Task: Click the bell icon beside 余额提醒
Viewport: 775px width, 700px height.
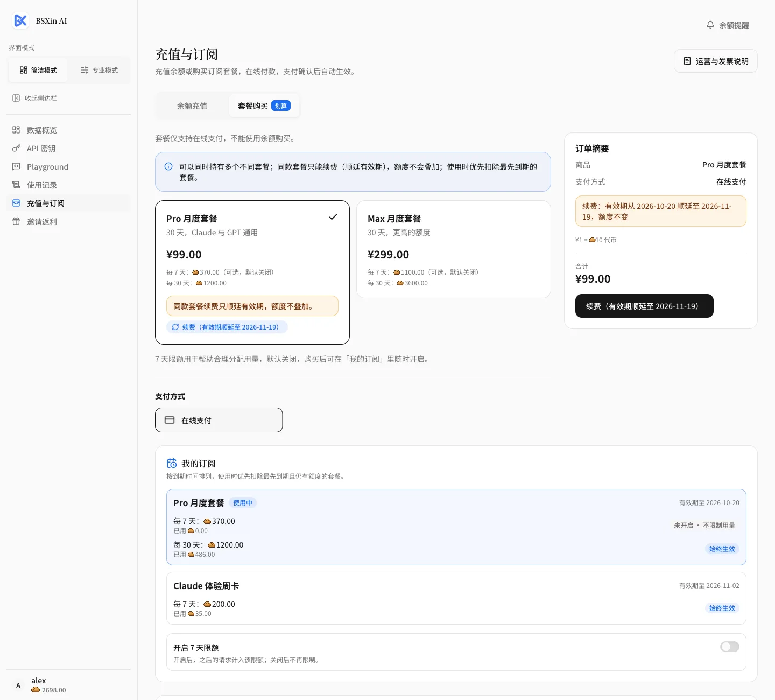Action: tap(710, 25)
